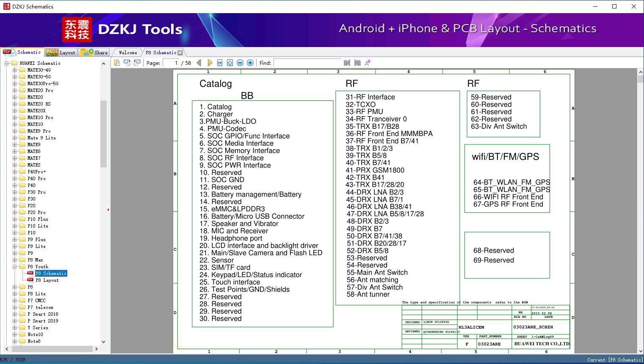Click the find next icon

point(357,63)
